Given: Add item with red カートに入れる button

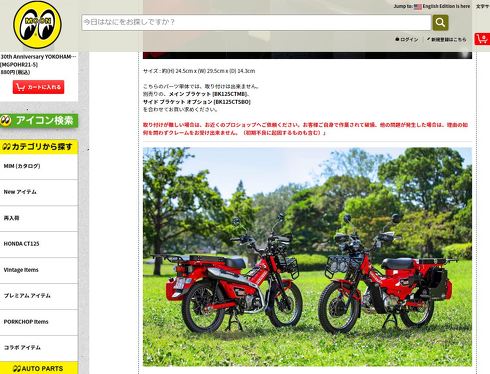Looking at the screenshot, I should (x=38, y=87).
